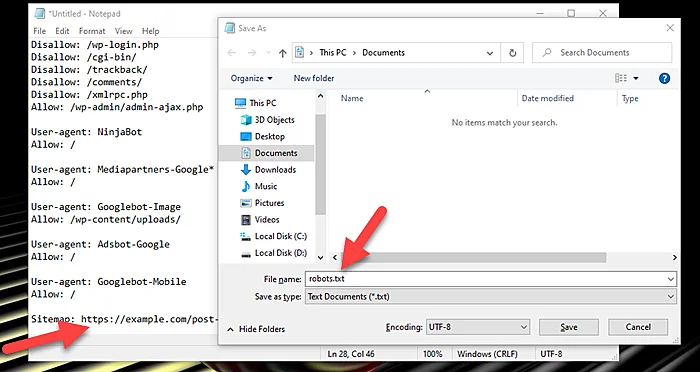Click the Googlebot-Mobile user-agent line

(x=108, y=282)
